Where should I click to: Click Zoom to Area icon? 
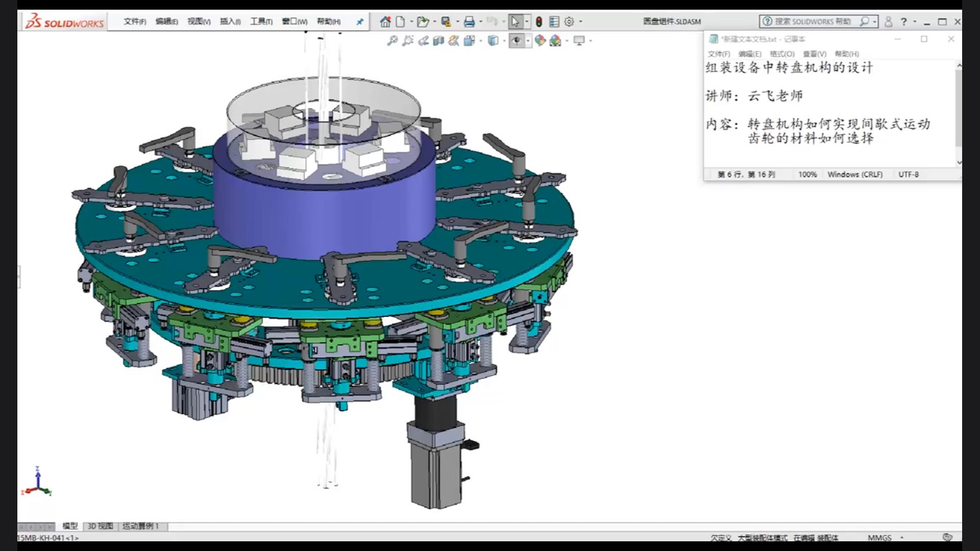pos(408,41)
